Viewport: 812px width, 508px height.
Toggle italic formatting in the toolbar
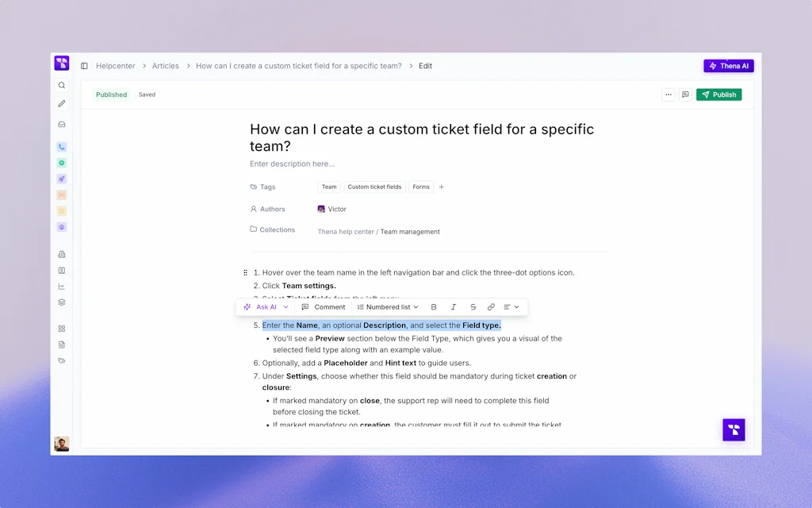[x=453, y=306]
